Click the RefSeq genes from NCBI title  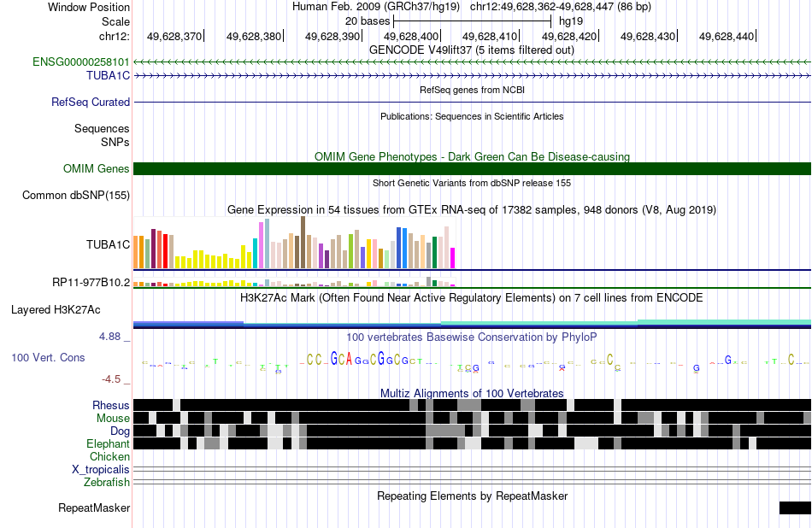click(x=472, y=90)
